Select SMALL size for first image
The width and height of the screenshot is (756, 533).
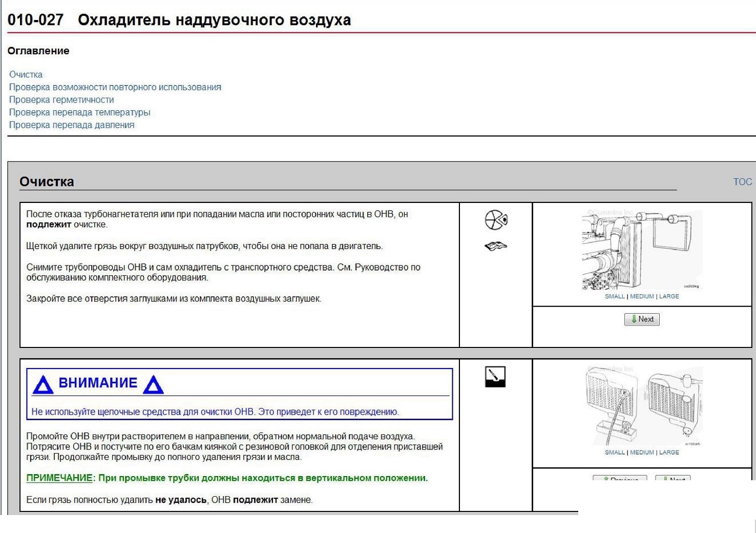click(x=615, y=296)
